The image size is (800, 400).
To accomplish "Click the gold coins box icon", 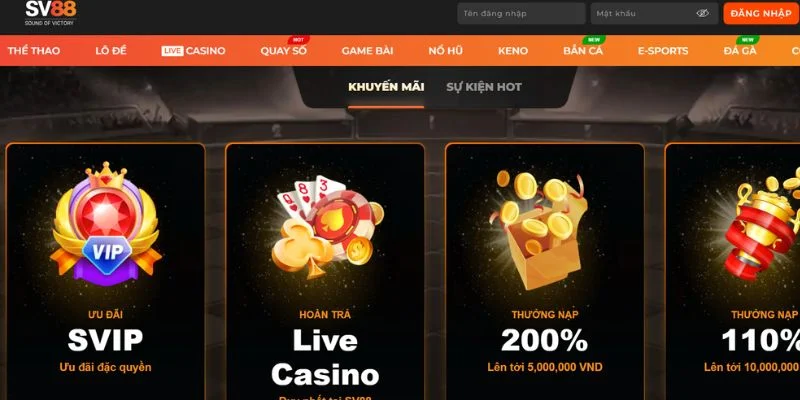I will point(541,230).
